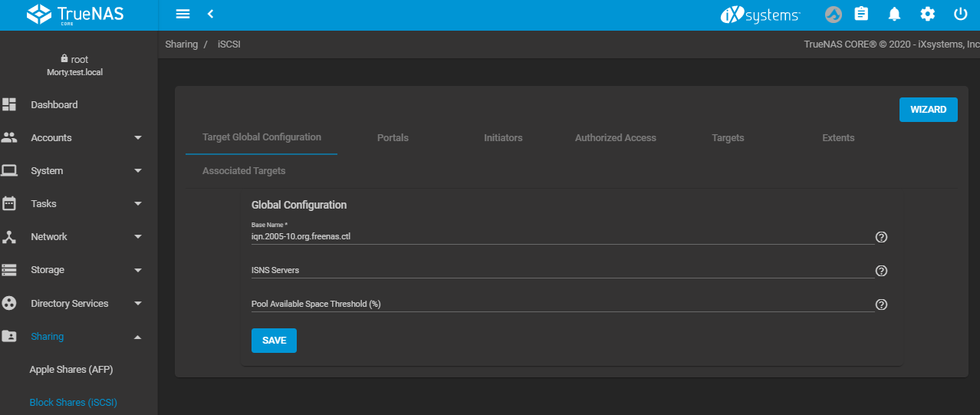Open the task manager clipboard icon

861,15
